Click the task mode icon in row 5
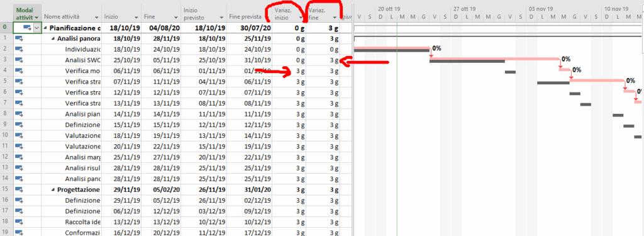Image resolution: width=644 pixels, height=236 pixels. click(x=19, y=82)
